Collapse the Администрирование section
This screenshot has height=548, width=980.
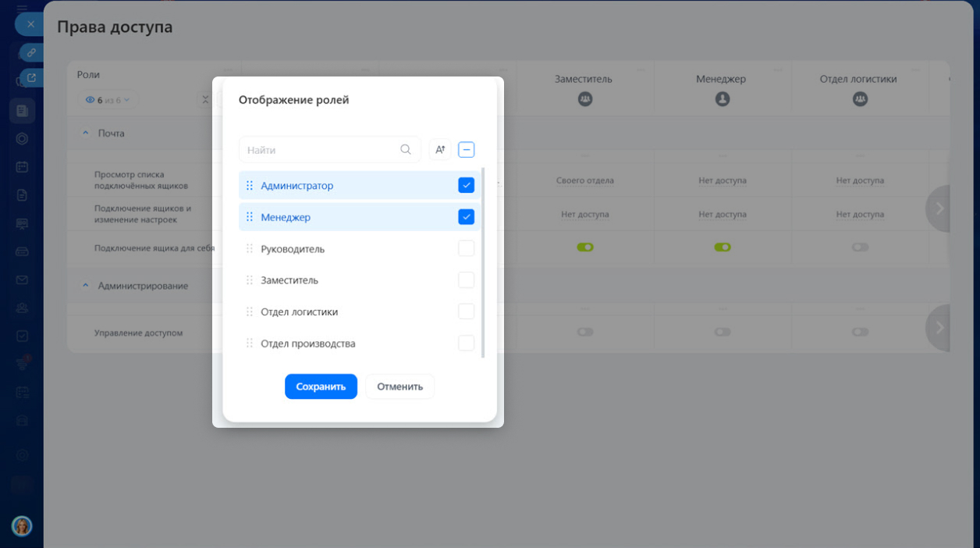86,286
